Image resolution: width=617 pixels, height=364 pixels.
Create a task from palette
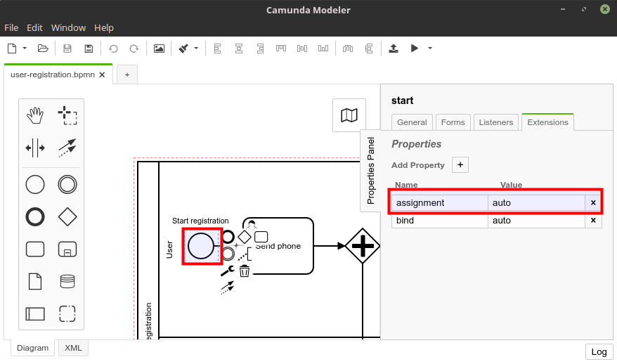[x=35, y=249]
